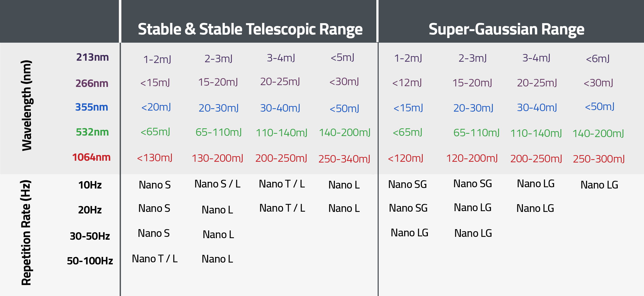
Task: Click the 50-100Hz repetition rate label
Action: tap(90, 261)
